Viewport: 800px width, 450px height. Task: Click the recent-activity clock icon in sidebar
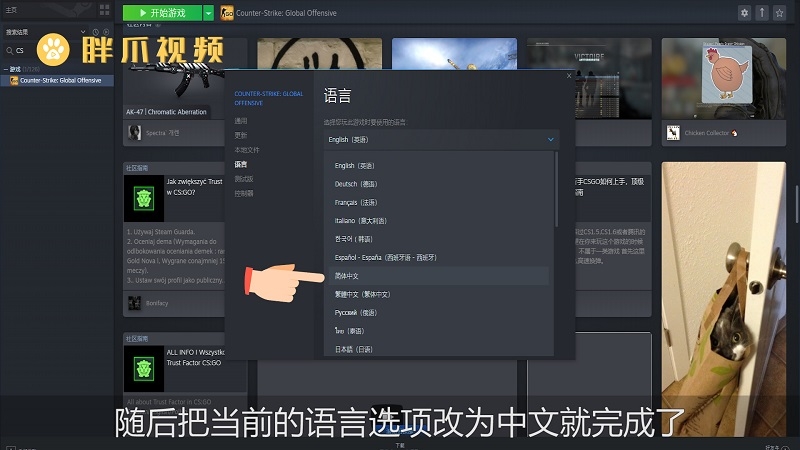tap(95, 32)
